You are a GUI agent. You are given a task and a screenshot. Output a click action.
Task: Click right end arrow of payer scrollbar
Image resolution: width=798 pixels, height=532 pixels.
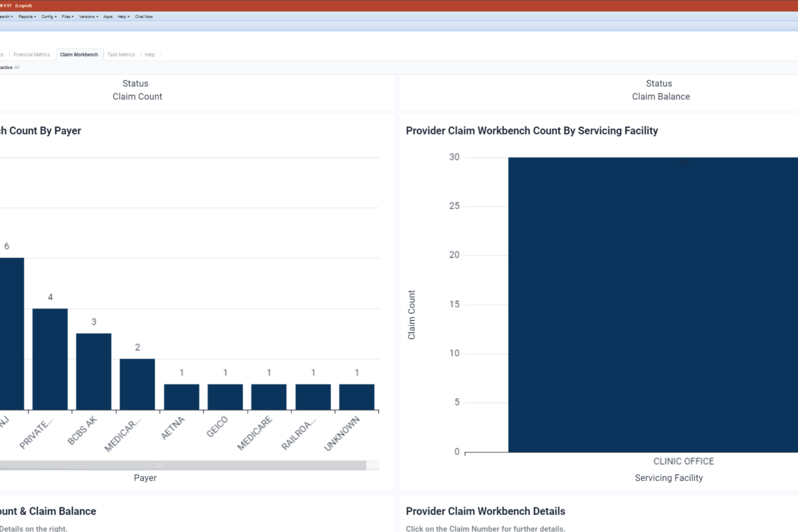pyautogui.click(x=374, y=465)
